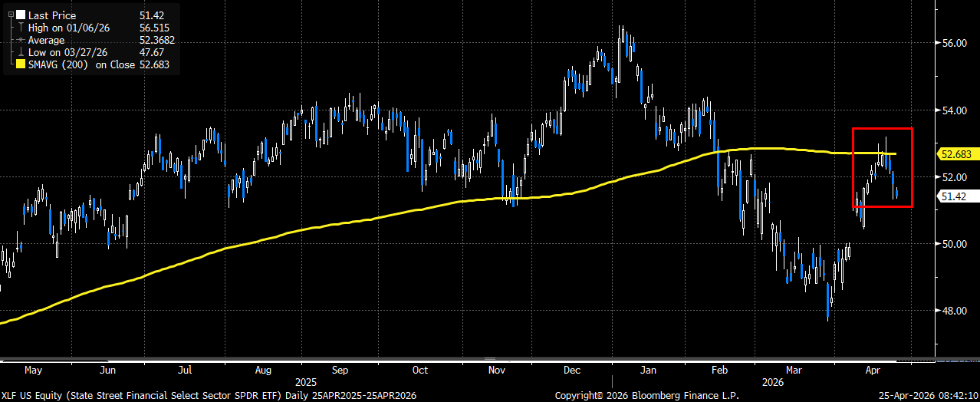Screen dimensions: 980x402
Task: Click the yellow SMAVG (200) color swatch
Action: pyautogui.click(x=20, y=65)
